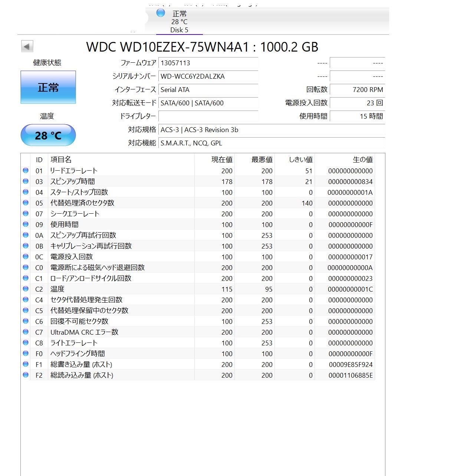
Task: Click the 対応機能 field S.M.A.R.T., NCQ, GPL
Action: point(272,143)
